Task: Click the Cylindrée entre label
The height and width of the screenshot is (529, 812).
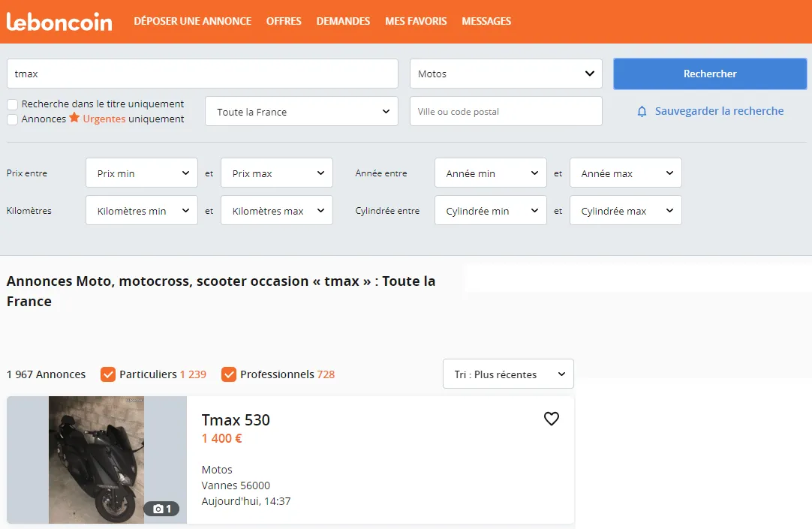Action: [387, 211]
